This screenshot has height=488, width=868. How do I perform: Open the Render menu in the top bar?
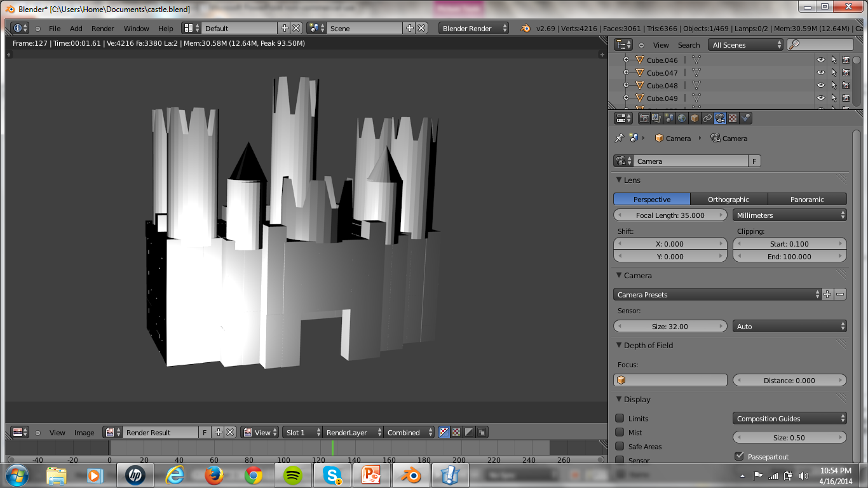point(102,28)
